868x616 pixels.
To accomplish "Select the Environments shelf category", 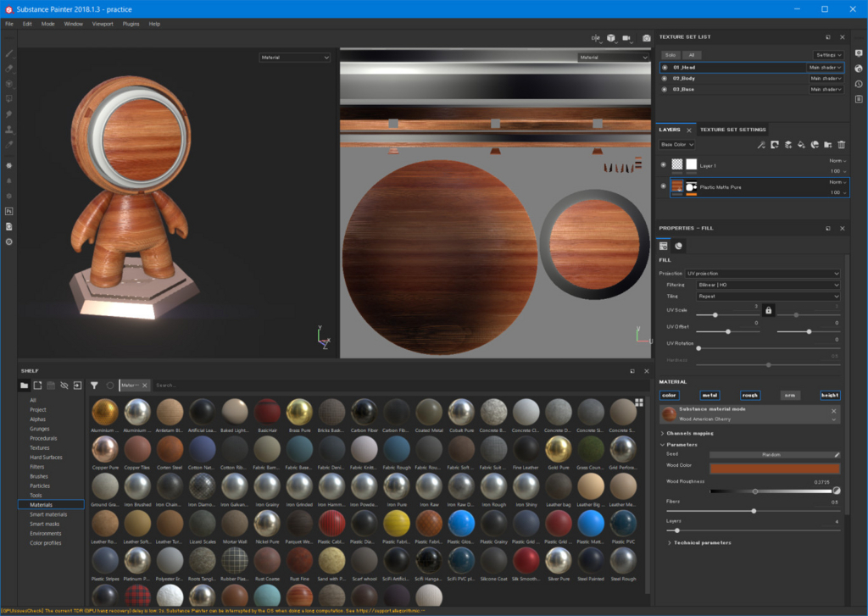I will 46,534.
